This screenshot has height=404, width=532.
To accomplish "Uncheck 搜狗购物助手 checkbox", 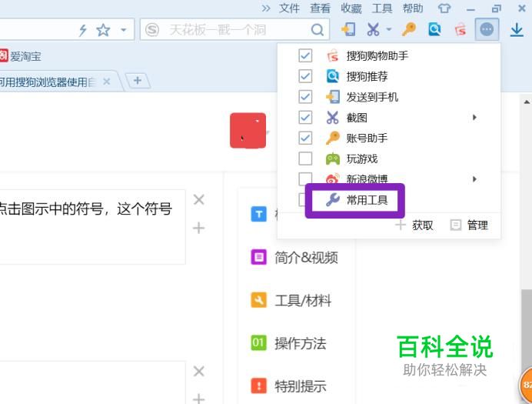I will pyautogui.click(x=305, y=55).
